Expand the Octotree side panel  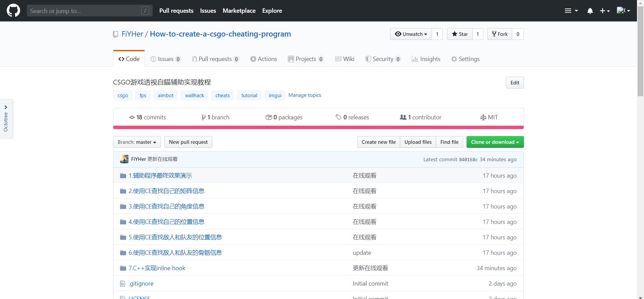6,119
